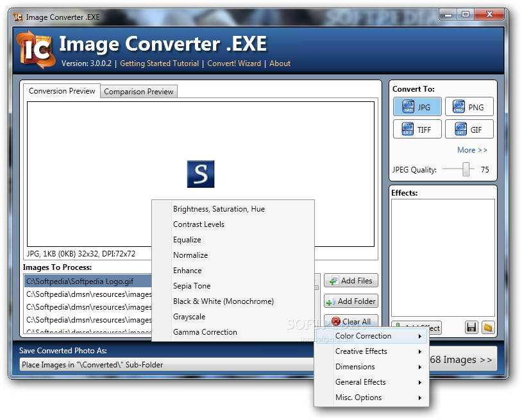This screenshot has height=420, width=522.
Task: Minimize the Image Converter window
Action: pos(448,14)
